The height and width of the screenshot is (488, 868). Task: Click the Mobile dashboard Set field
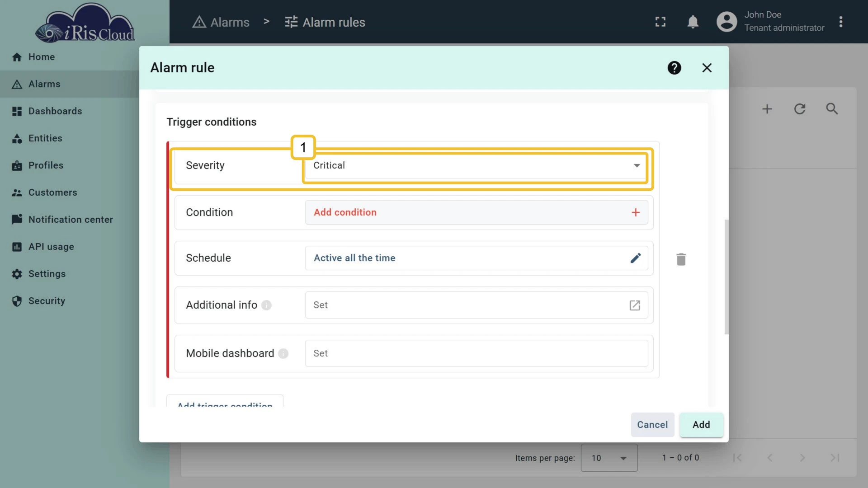(476, 353)
